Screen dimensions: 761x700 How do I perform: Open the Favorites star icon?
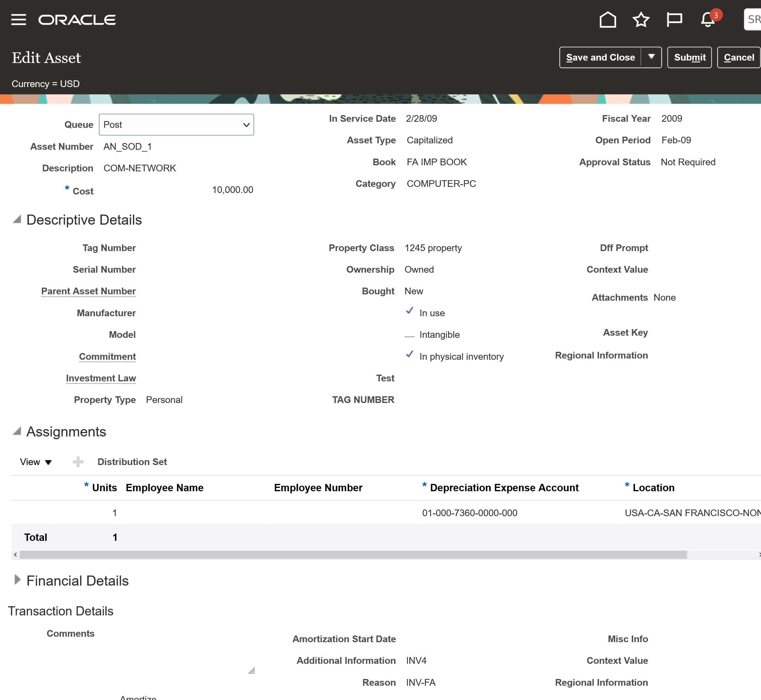click(641, 19)
